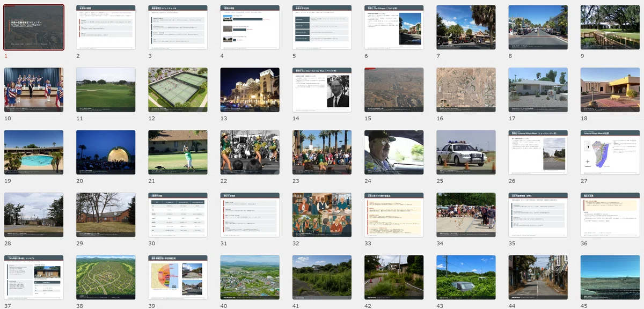Pick slide 34 crowd in plaza photo
Screen dimensions: 644x309
click(x=466, y=215)
